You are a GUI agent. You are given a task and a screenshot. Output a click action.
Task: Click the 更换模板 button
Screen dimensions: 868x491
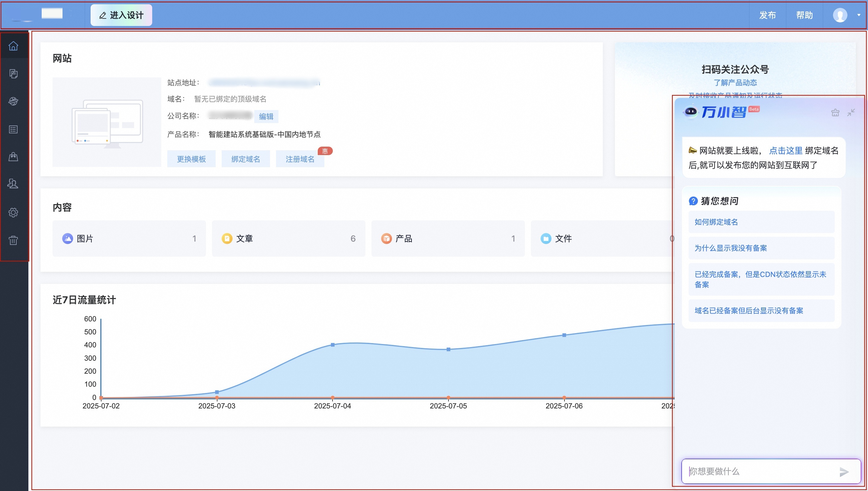[x=191, y=159]
